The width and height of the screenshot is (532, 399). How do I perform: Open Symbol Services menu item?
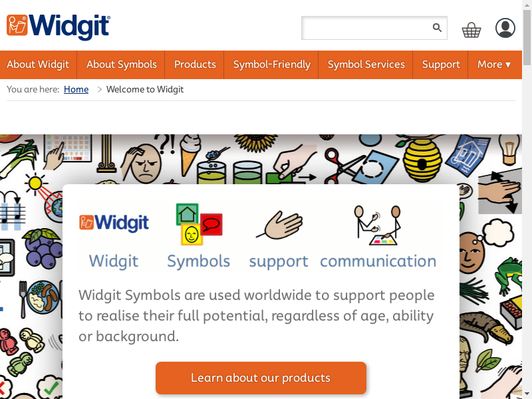(366, 65)
